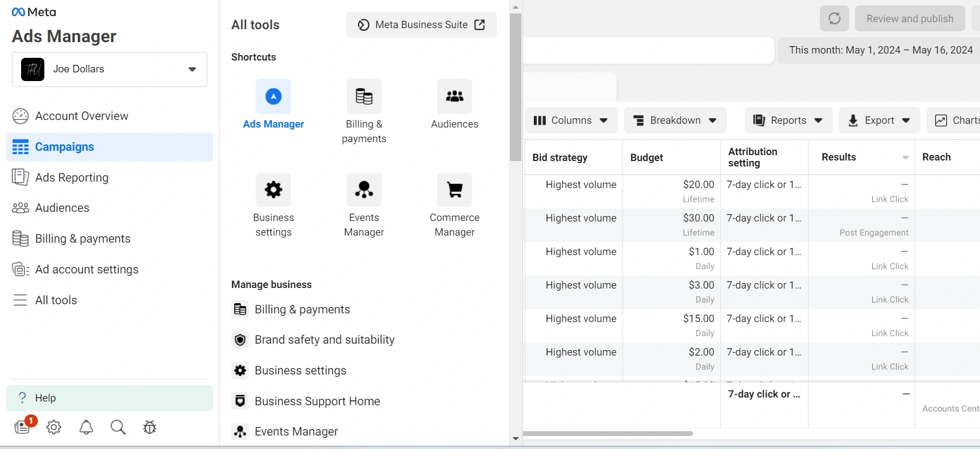Open Billing & payments in the sidebar
Image resolution: width=980 pixels, height=449 pixels.
pyautogui.click(x=109, y=239)
